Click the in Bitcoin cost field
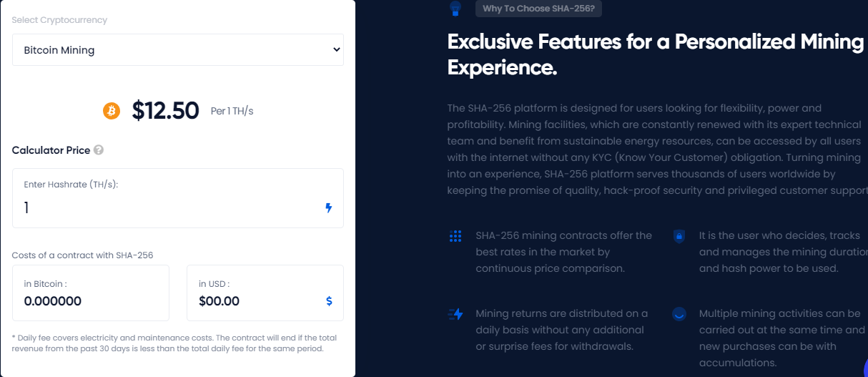868x377 pixels. (x=91, y=293)
